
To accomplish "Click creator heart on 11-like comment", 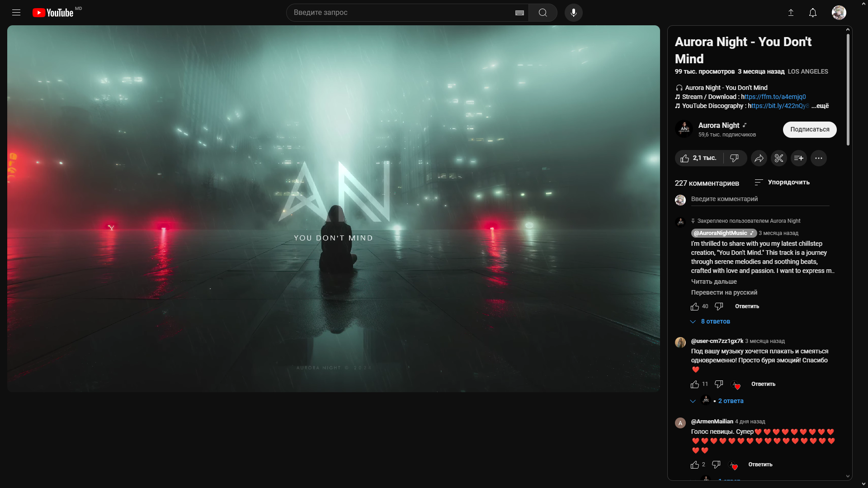I will (x=736, y=385).
